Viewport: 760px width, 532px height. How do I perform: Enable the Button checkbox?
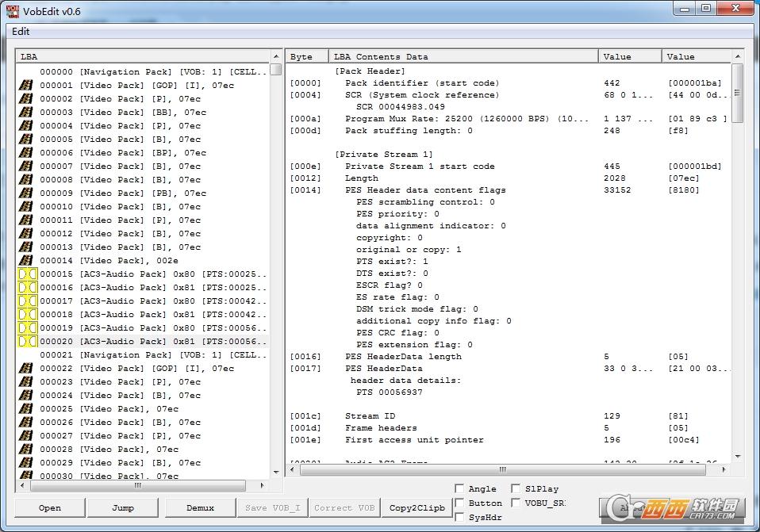pos(459,503)
